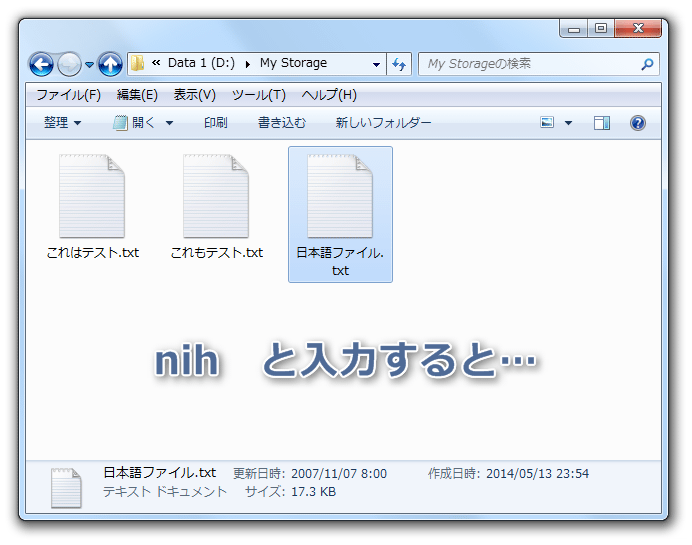Create a folder with 新しいフォルダー
Viewport: 692px width, 545px height.
click(383, 123)
